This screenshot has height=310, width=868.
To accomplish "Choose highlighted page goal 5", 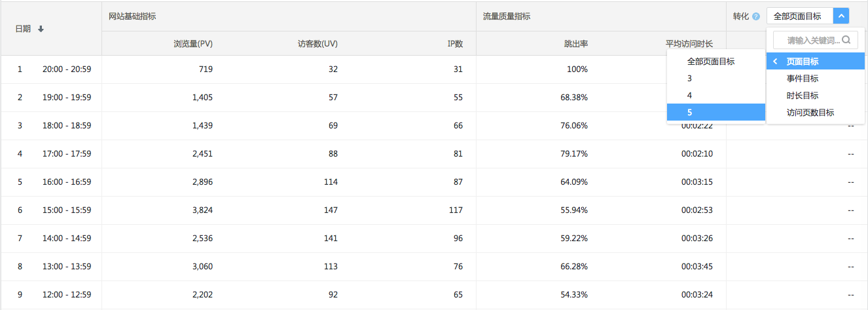I will click(x=690, y=113).
